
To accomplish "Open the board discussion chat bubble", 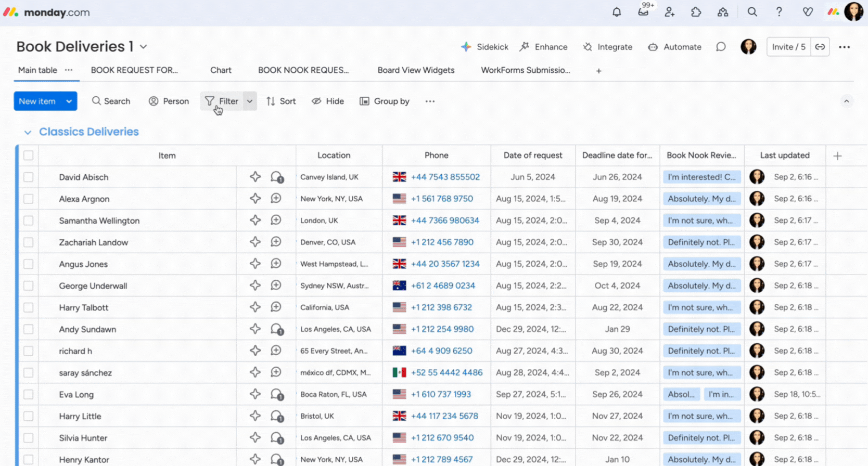I will coord(721,47).
